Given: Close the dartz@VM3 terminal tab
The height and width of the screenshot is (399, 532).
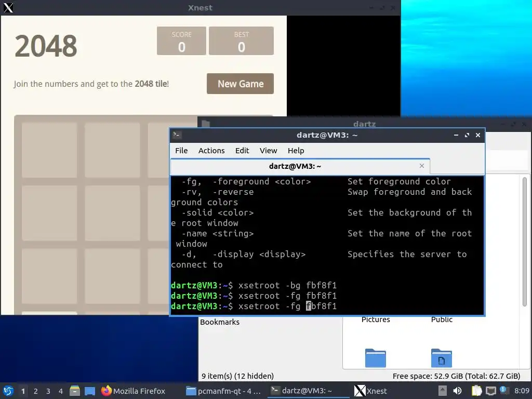Looking at the screenshot, I should pos(422,166).
